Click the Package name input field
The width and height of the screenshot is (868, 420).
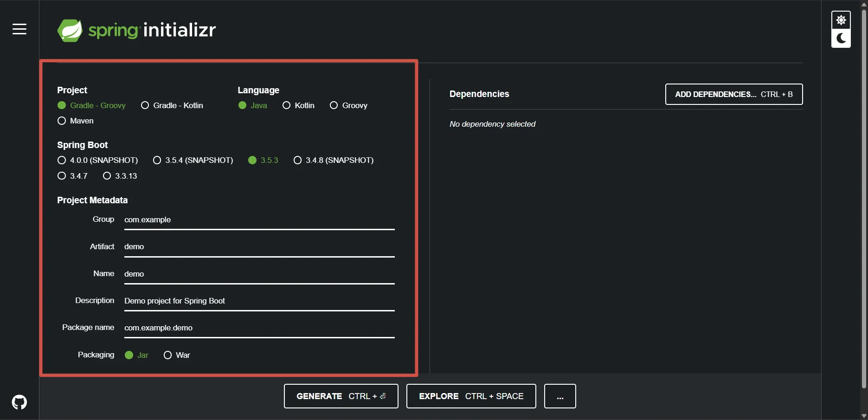(259, 328)
